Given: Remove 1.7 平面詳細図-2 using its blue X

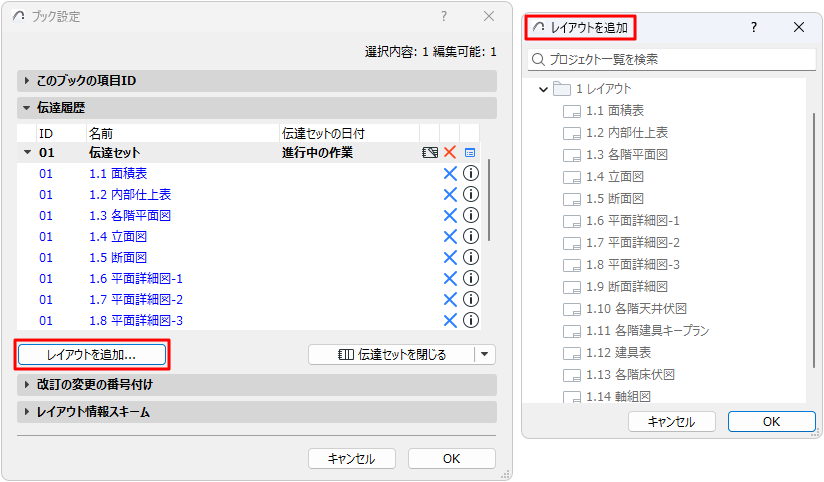Looking at the screenshot, I should tap(450, 300).
